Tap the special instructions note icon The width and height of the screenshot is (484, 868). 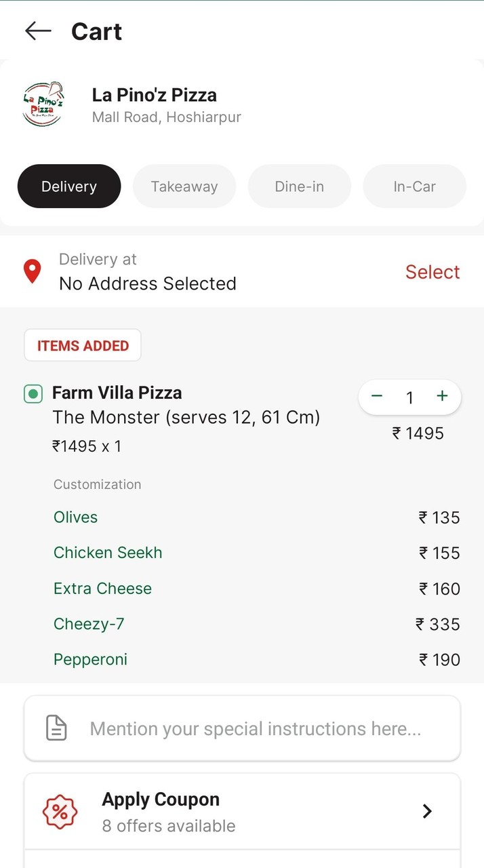point(56,728)
